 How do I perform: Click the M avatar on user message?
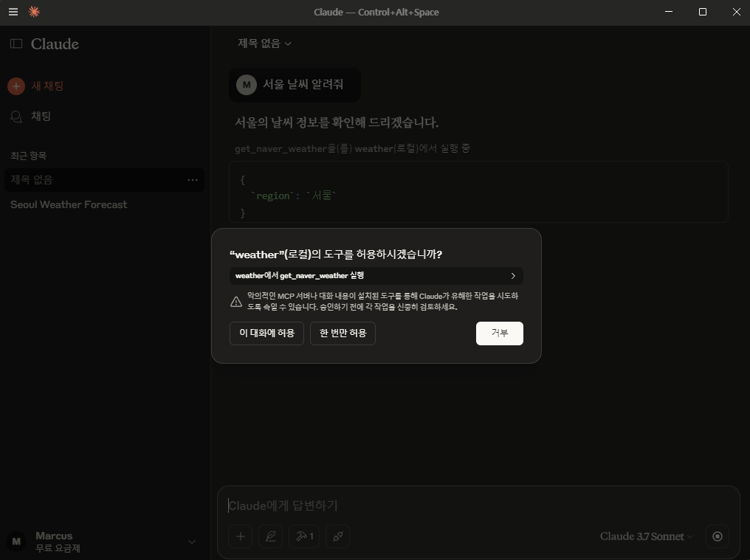point(247,85)
